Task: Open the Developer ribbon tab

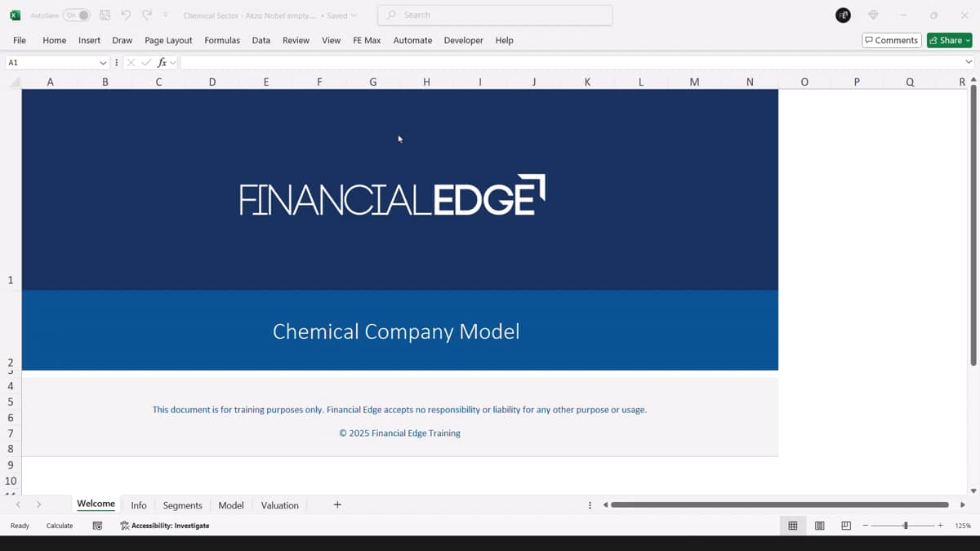Action: tap(463, 40)
